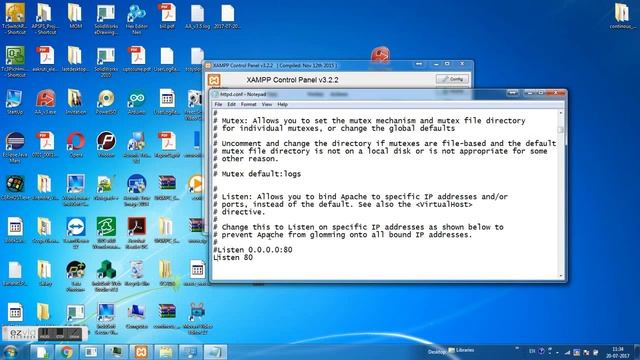Open Windows Explorer folder in the taskbar

click(x=165, y=352)
